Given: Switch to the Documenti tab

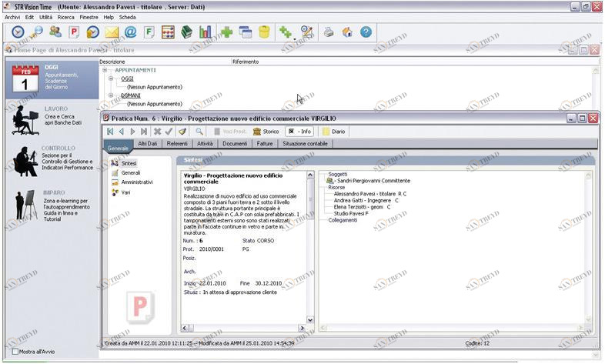Looking at the screenshot, I should tap(235, 143).
